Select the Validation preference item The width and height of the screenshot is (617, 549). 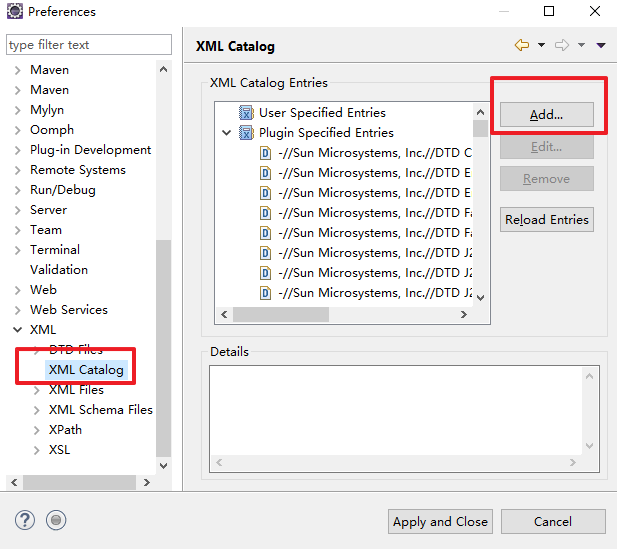[x=59, y=270]
